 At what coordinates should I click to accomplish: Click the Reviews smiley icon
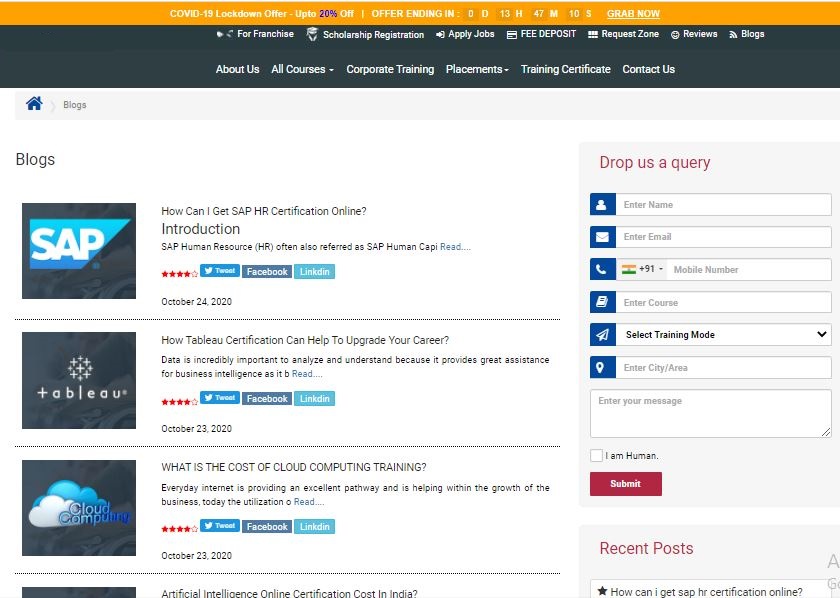click(x=675, y=35)
